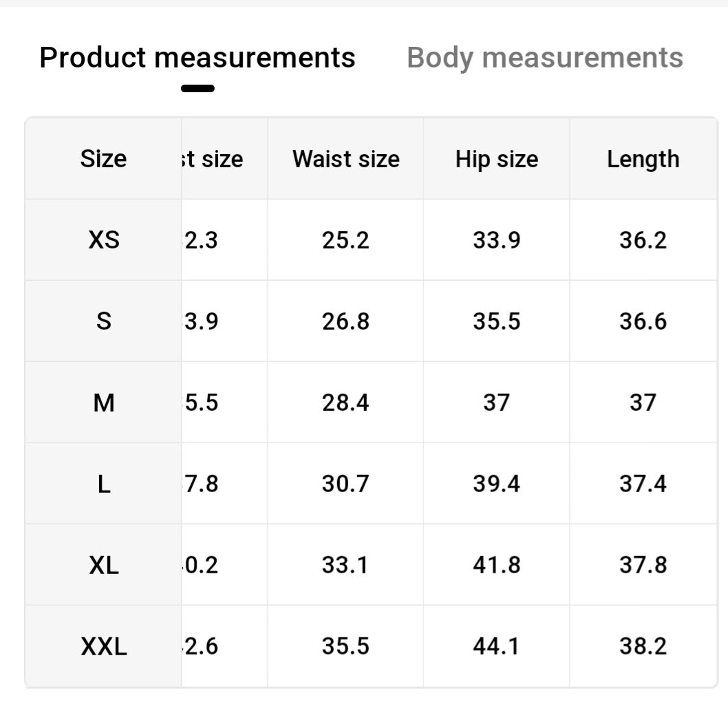Select the XS size row label

(103, 240)
